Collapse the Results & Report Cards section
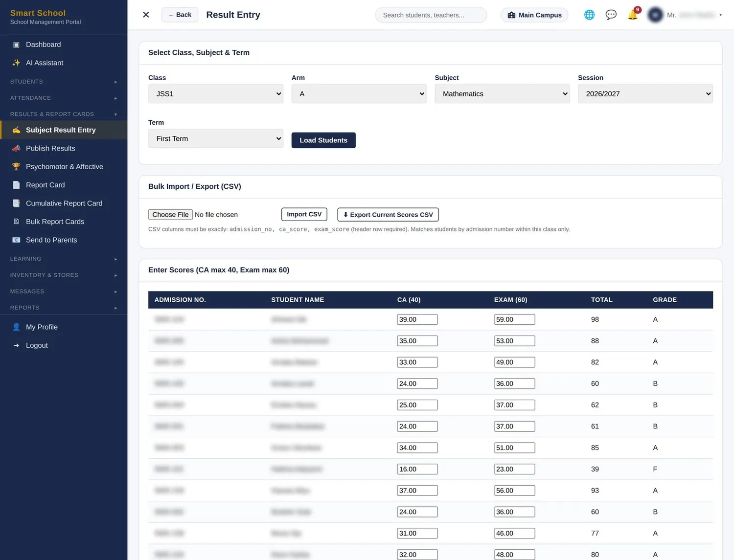 pyautogui.click(x=64, y=114)
